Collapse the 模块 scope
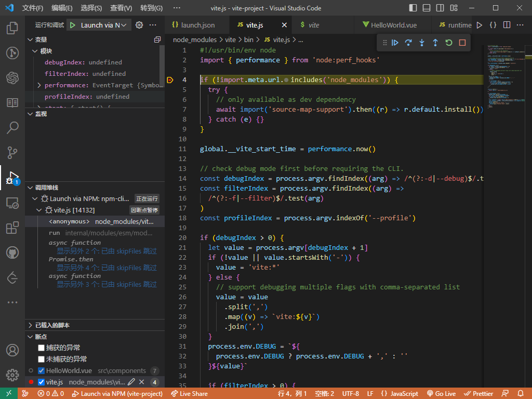Screen dimensions: 532x399 point(35,51)
